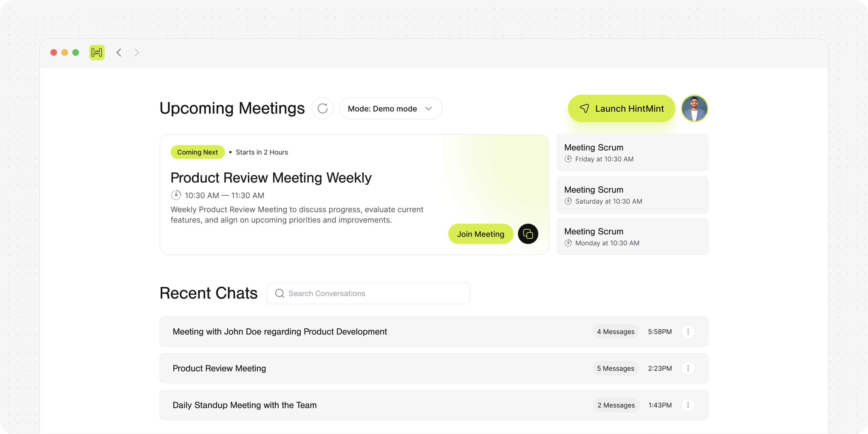This screenshot has width=868, height=434.
Task: Go back using the left arrow
Action: pyautogui.click(x=119, y=52)
